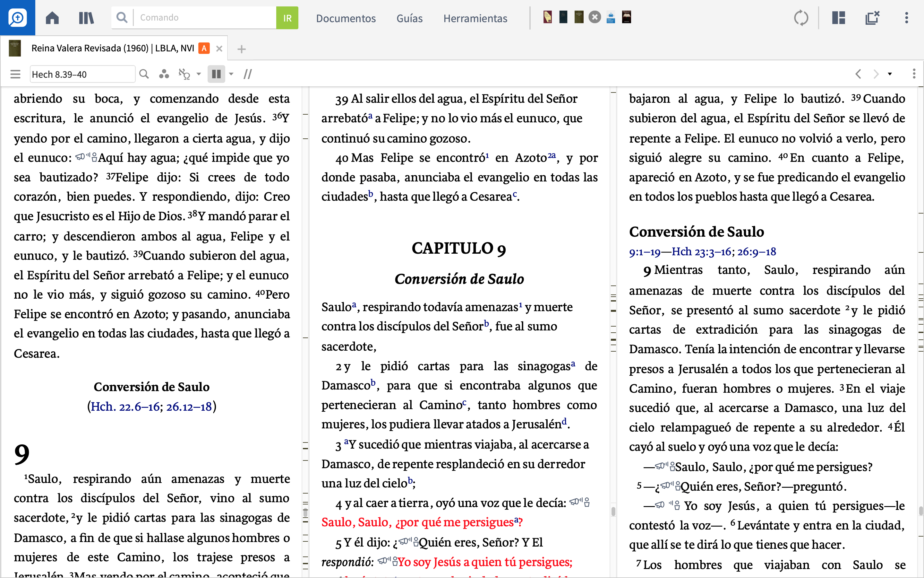Click the large chapter 9 numeral in left column
This screenshot has width=924, height=578.
(x=22, y=454)
